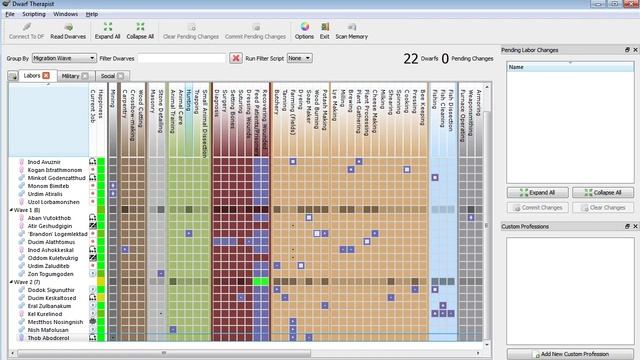640x360 pixels.
Task: Toggle Butchery labor for Dodok Sigunuthir
Action: coord(277,290)
